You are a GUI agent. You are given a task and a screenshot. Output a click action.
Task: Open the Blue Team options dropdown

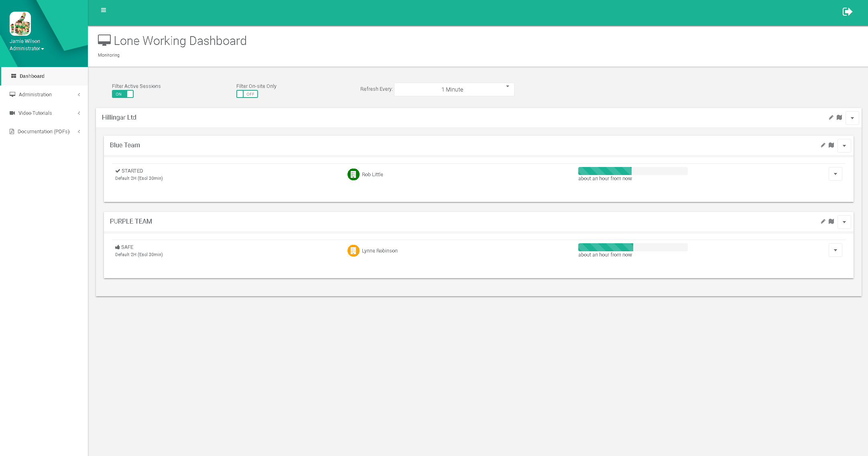click(x=844, y=146)
